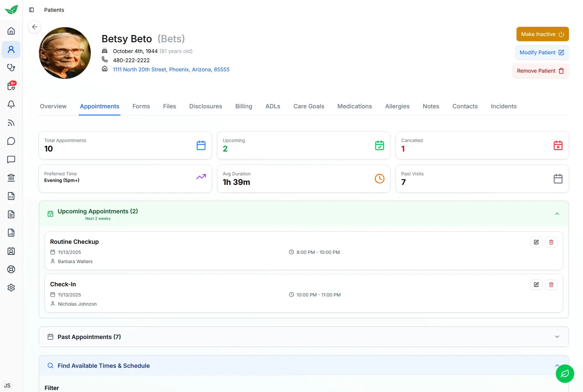This screenshot has width=583, height=392.
Task: Delete the Check-In appointment
Action: click(551, 285)
